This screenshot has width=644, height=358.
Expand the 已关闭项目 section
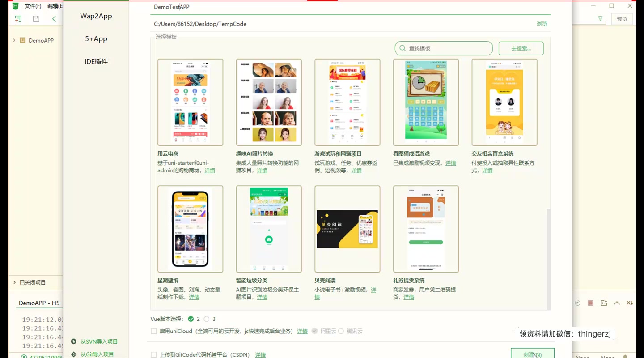tap(14, 282)
